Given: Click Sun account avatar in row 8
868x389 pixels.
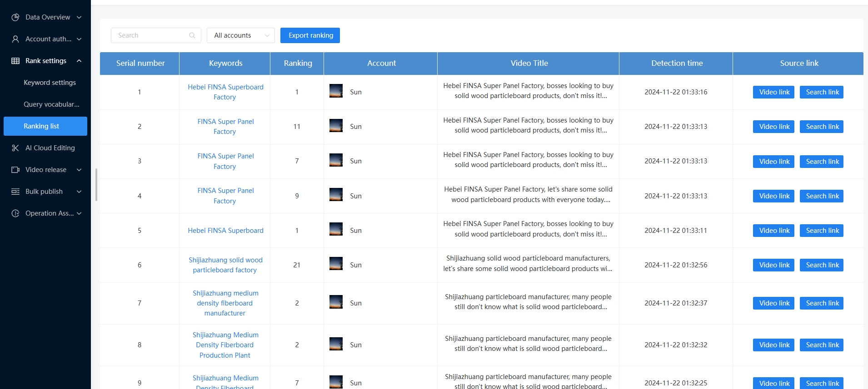Looking at the screenshot, I should 336,344.
